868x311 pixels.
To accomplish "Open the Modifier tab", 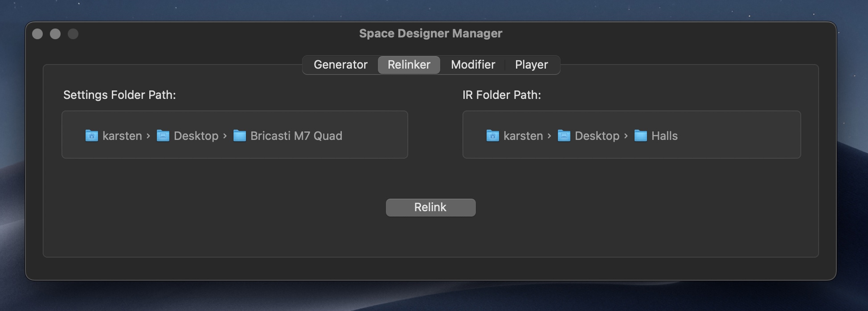I will point(473,65).
